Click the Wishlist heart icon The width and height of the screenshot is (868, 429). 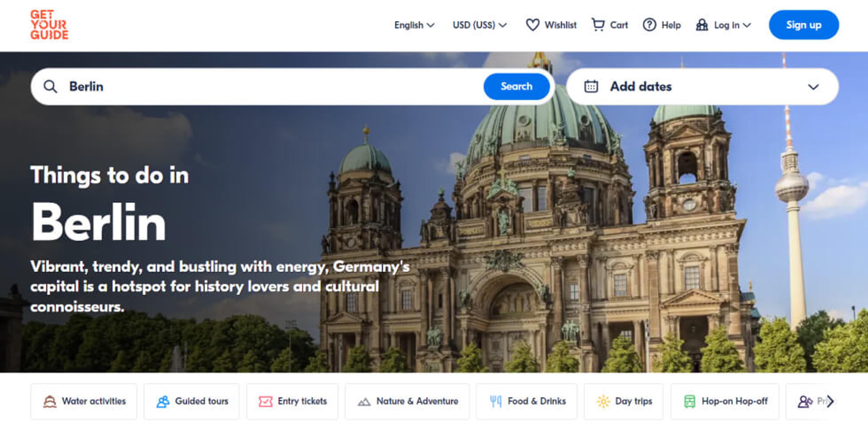click(532, 25)
